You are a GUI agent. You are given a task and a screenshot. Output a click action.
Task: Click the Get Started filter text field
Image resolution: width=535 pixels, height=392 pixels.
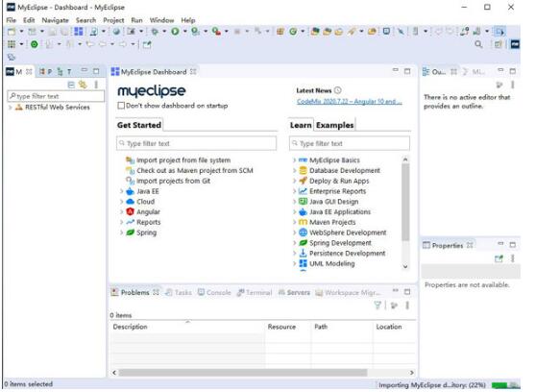click(197, 143)
